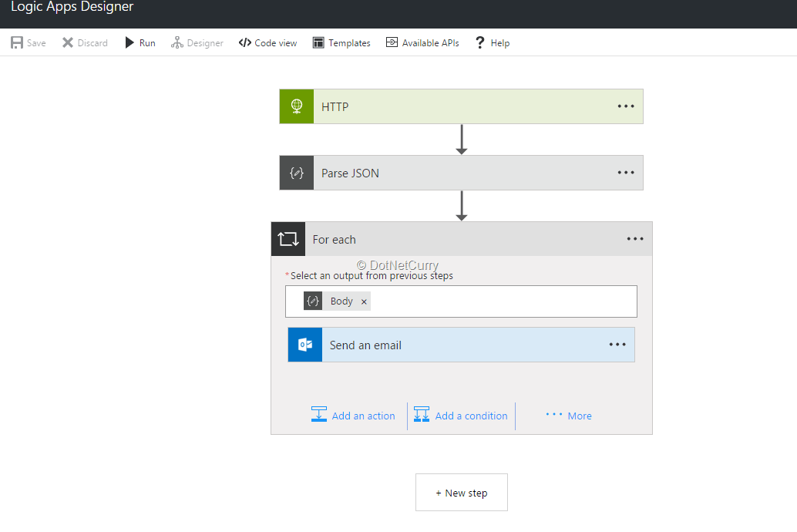The height and width of the screenshot is (532, 797).
Task: Open Send an email ellipsis menu
Action: [x=617, y=345]
